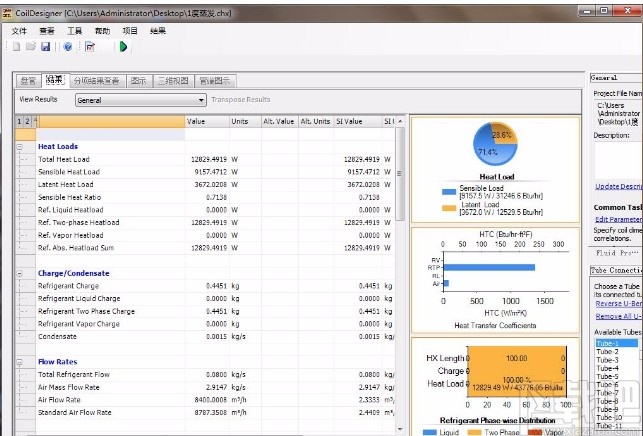Click the Alt. Value column header
The height and width of the screenshot is (436, 643).
point(280,121)
